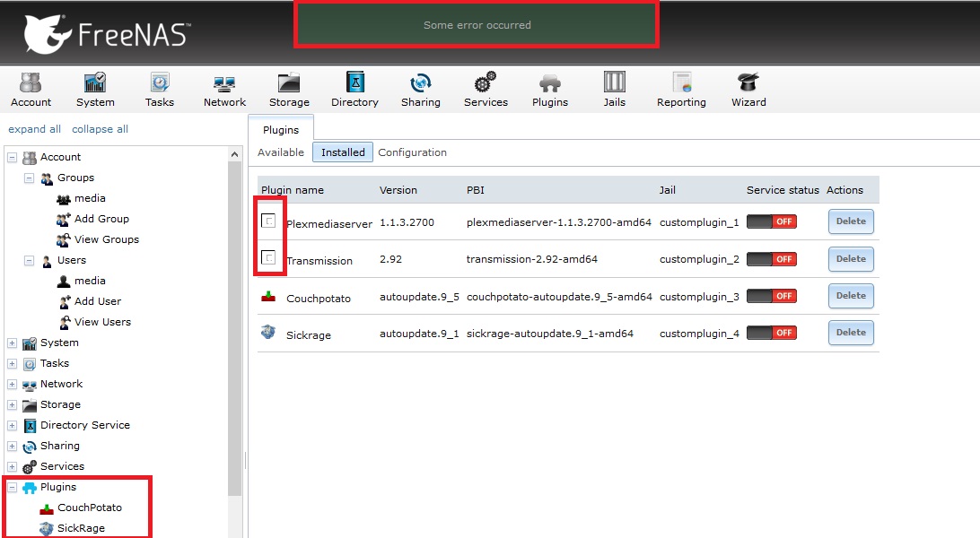Viewport: 980px width, 538px height.
Task: Expand the Directory Service tree node
Action: click(x=12, y=425)
